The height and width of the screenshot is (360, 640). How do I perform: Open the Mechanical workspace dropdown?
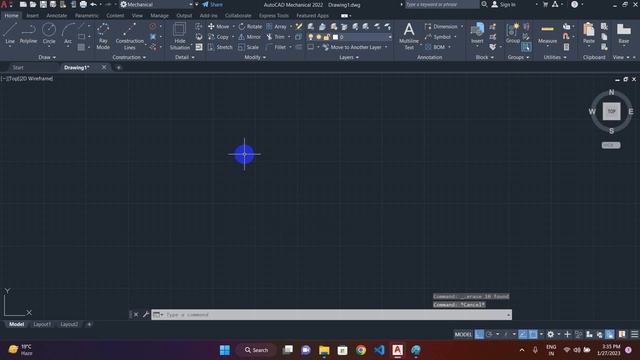pyautogui.click(x=157, y=4)
